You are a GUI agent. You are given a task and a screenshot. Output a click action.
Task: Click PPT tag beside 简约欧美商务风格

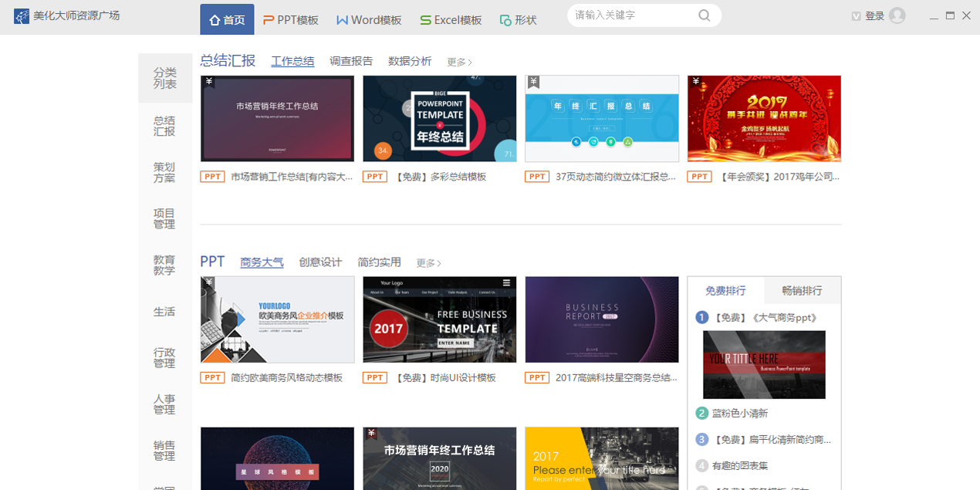[212, 378]
